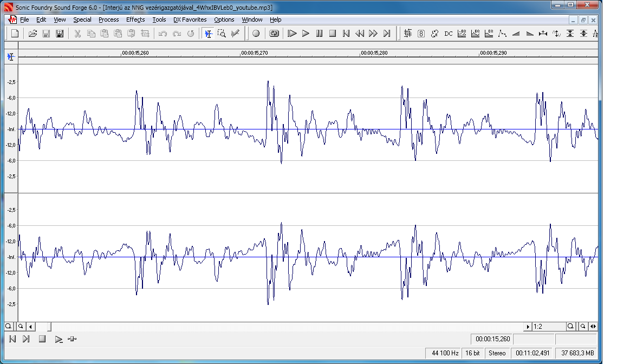Open the Process menu
This screenshot has width=630, height=364.
pos(108,19)
